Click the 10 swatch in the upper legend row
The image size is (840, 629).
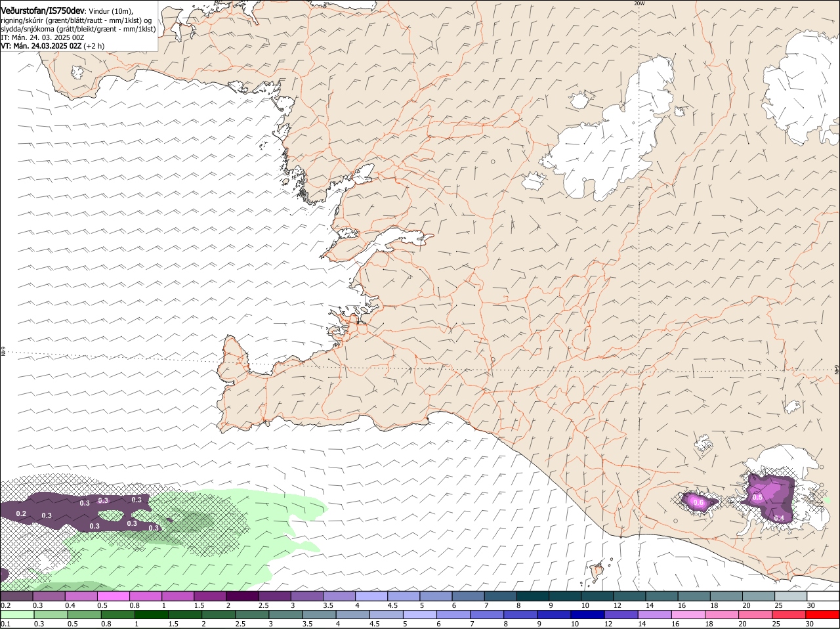click(x=597, y=596)
